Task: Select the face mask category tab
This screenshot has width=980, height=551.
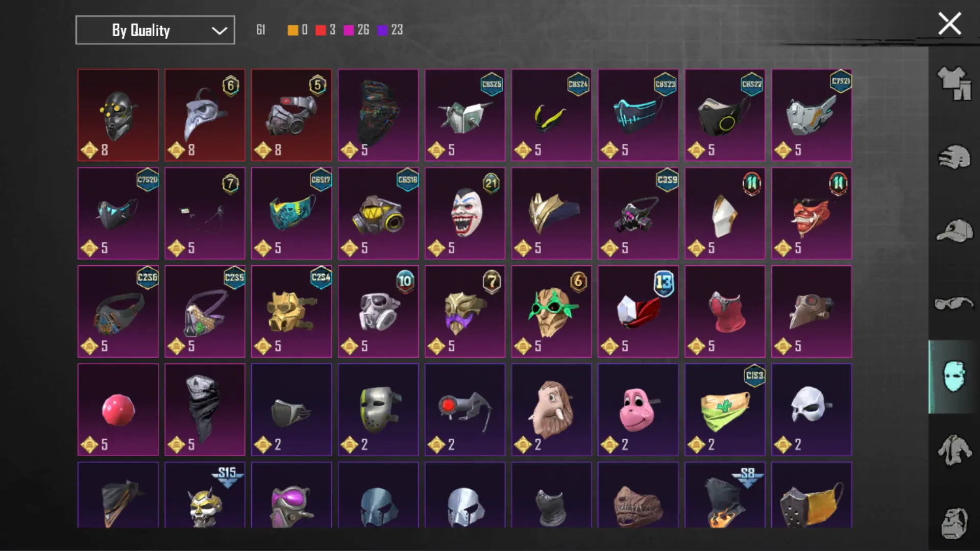Action: 953,377
